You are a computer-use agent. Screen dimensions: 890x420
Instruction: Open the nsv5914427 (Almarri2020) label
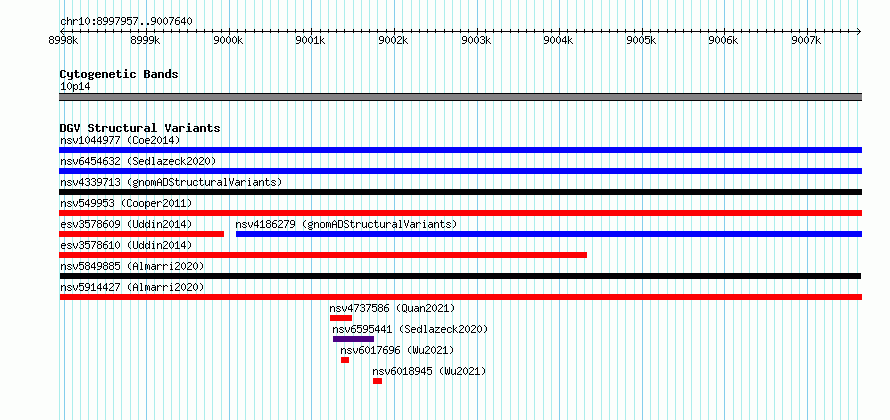[132, 287]
